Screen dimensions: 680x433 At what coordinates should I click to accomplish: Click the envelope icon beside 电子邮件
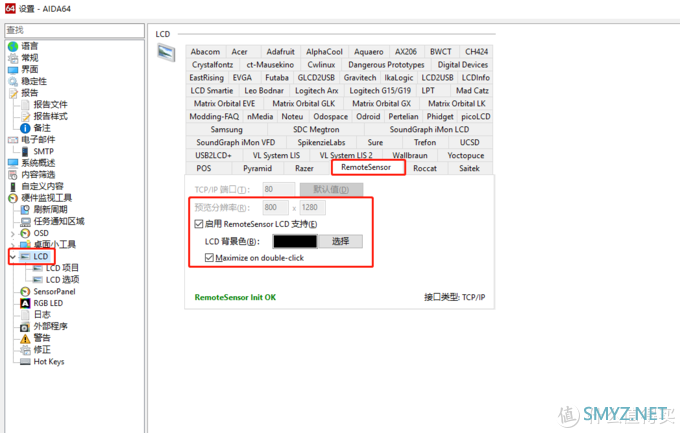13,140
